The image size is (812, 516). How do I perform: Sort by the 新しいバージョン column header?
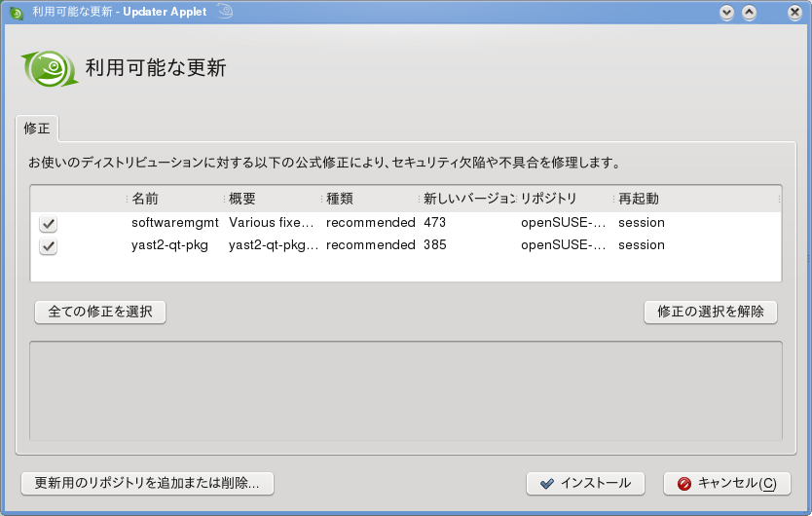click(x=467, y=199)
